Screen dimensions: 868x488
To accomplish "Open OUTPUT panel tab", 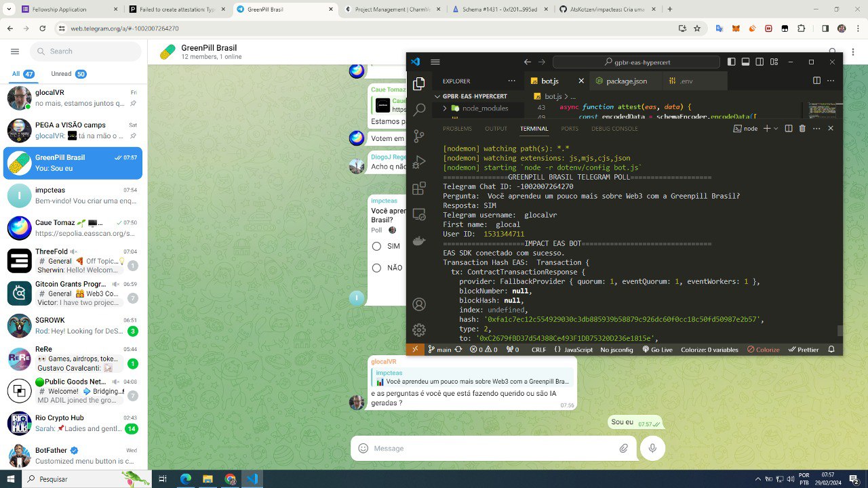I will pyautogui.click(x=496, y=129).
